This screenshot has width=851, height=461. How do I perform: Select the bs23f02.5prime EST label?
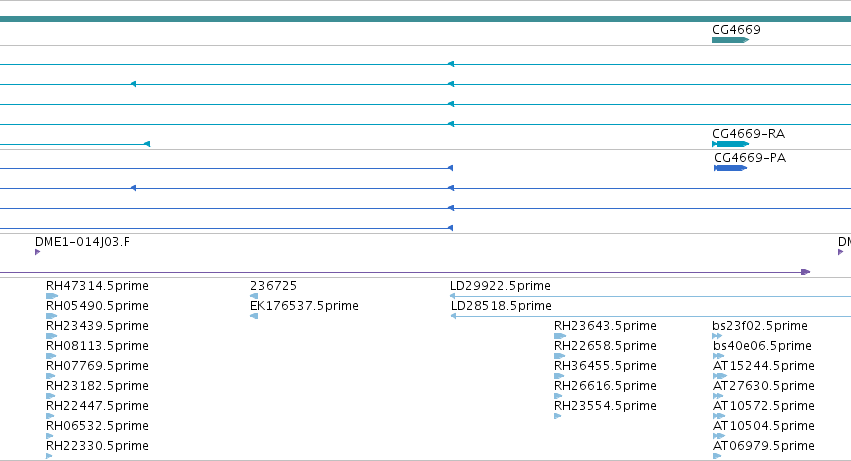(x=760, y=326)
